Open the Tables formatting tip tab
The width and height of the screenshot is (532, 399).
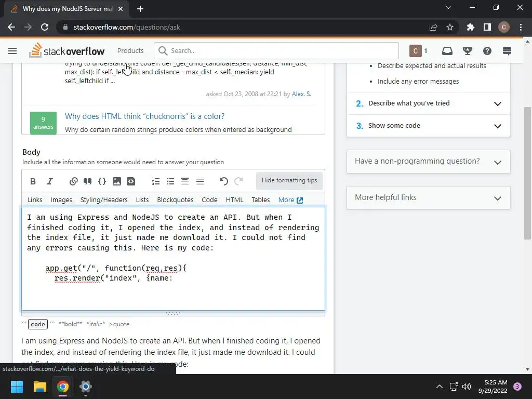click(261, 200)
